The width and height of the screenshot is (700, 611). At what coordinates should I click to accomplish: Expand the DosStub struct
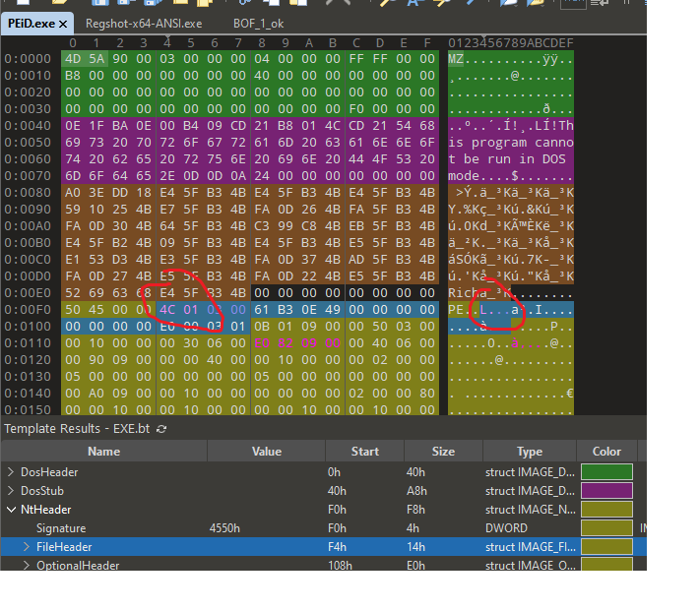(11, 491)
